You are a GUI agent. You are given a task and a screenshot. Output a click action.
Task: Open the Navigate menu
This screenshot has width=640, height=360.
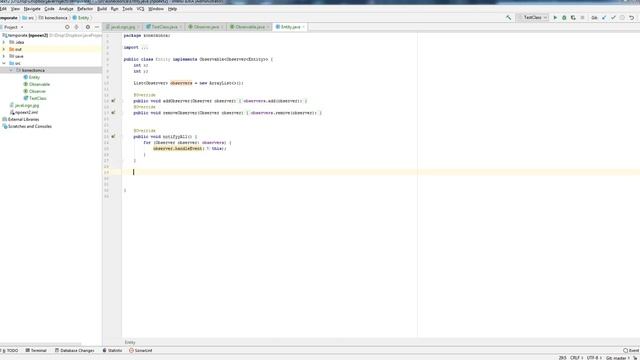[x=32, y=9]
